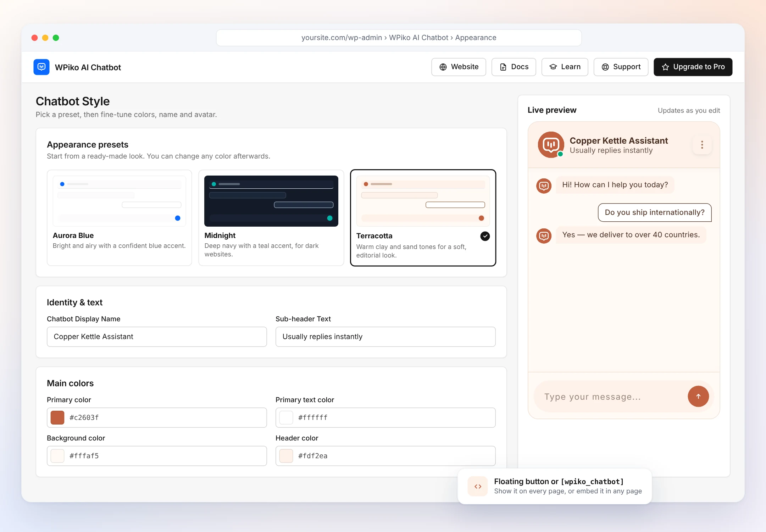766x532 pixels.
Task: Open the Header color swatch
Action: 286,456
